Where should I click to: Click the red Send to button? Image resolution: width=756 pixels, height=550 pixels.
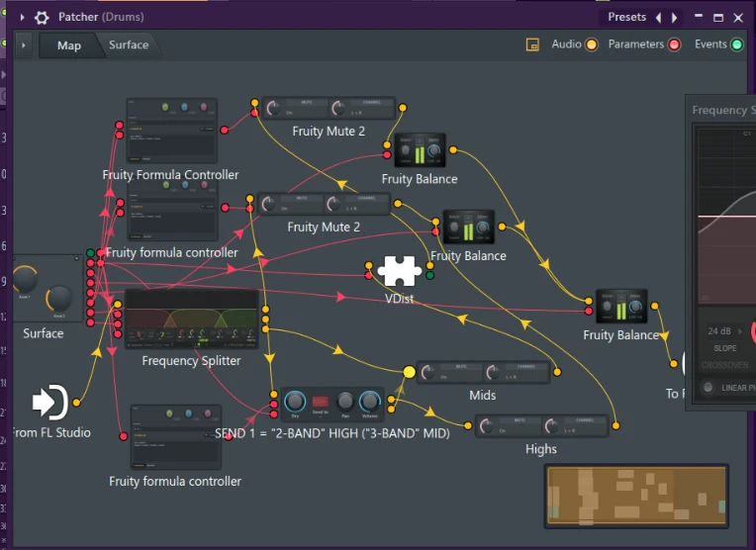321,401
